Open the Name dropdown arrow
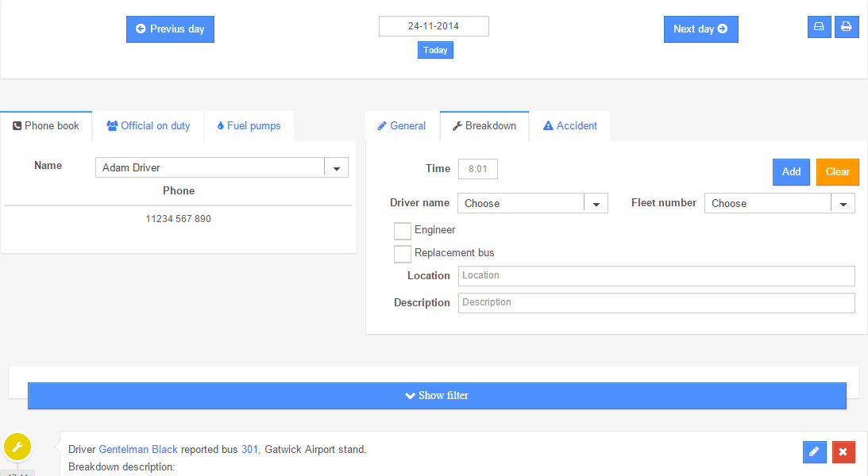 (336, 168)
